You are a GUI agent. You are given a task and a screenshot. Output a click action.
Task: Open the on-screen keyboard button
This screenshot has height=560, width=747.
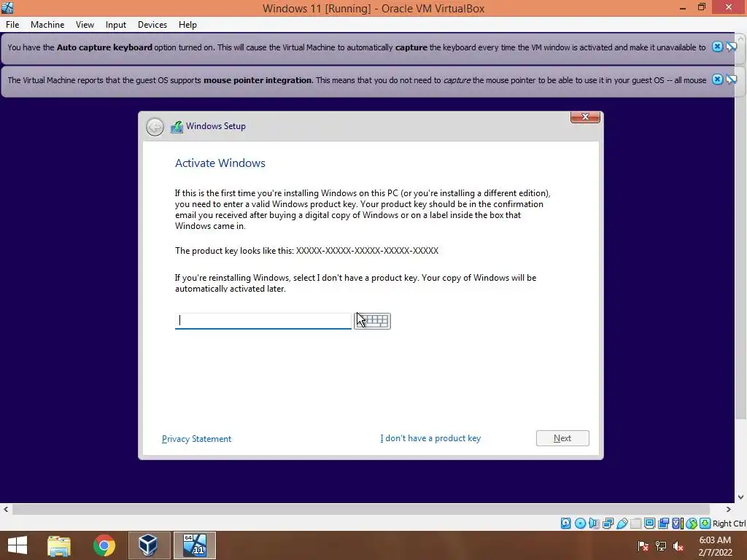click(373, 321)
